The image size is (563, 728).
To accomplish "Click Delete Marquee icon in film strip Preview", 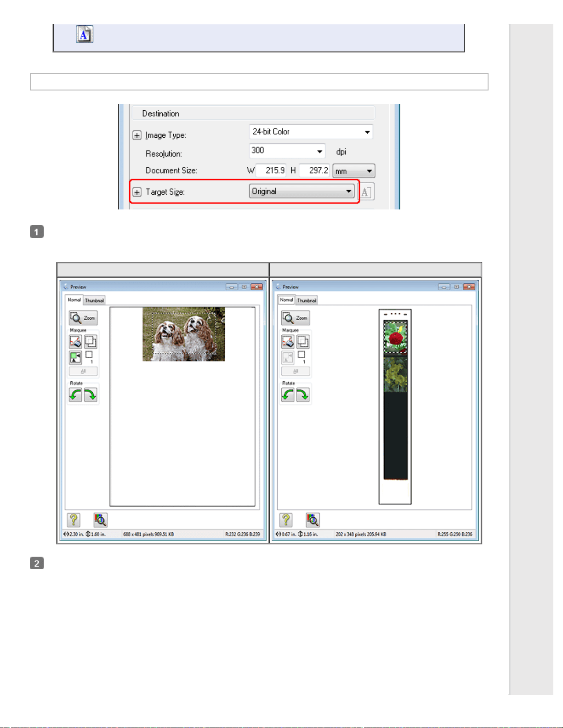I will coord(288,342).
